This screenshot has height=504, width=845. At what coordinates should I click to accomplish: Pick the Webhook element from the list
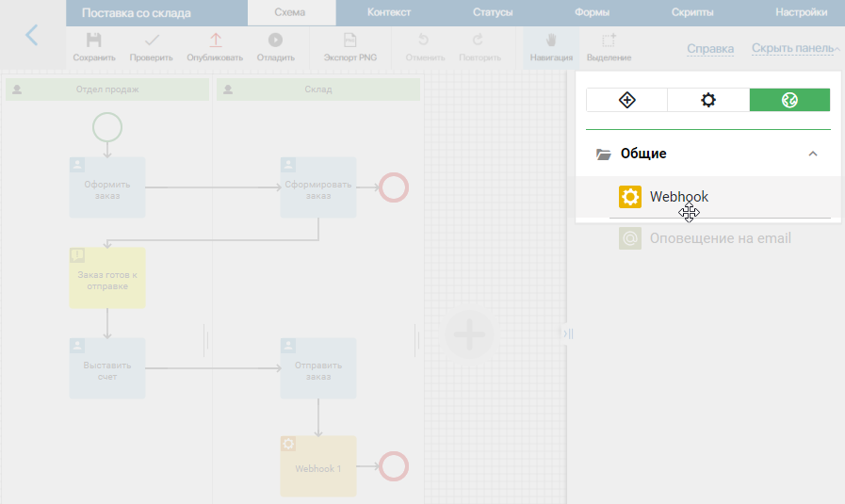click(678, 197)
